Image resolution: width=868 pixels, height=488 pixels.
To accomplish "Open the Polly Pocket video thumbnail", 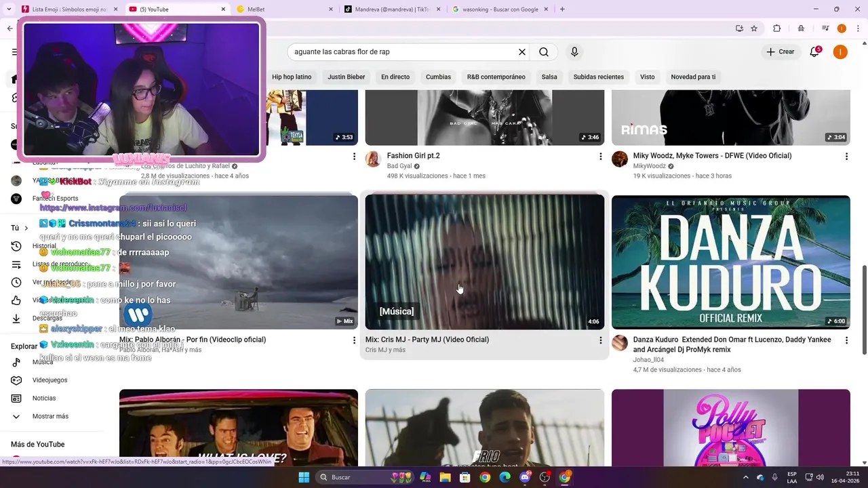I will tap(730, 428).
